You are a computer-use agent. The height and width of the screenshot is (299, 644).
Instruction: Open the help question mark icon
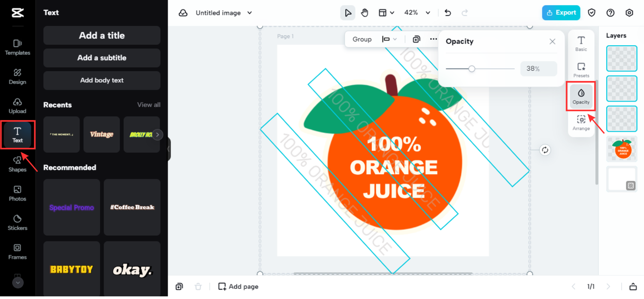610,13
